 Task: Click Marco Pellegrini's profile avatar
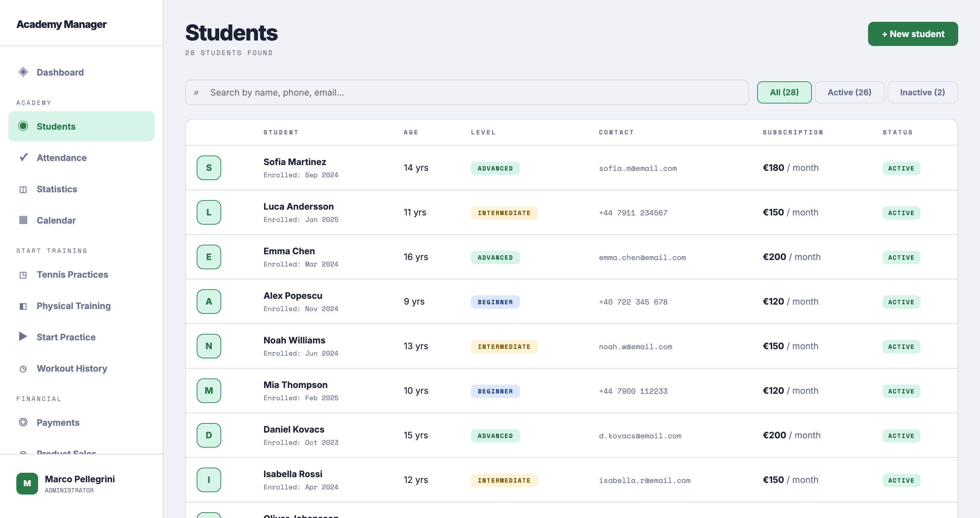(x=27, y=483)
